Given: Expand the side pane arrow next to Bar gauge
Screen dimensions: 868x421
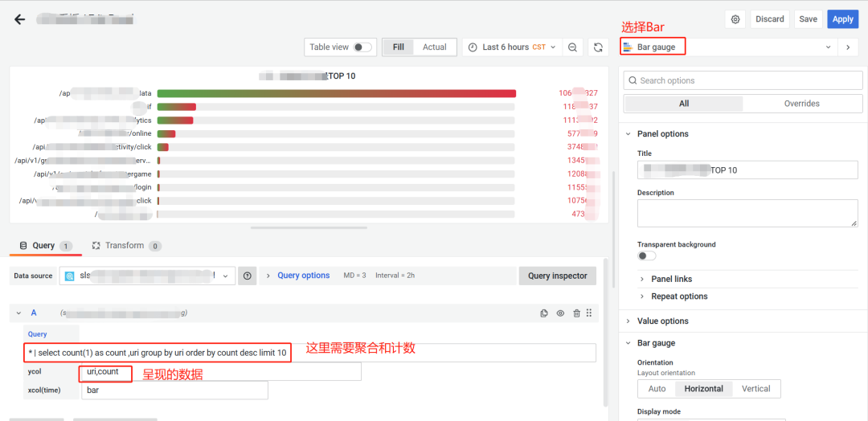Looking at the screenshot, I should tap(848, 47).
